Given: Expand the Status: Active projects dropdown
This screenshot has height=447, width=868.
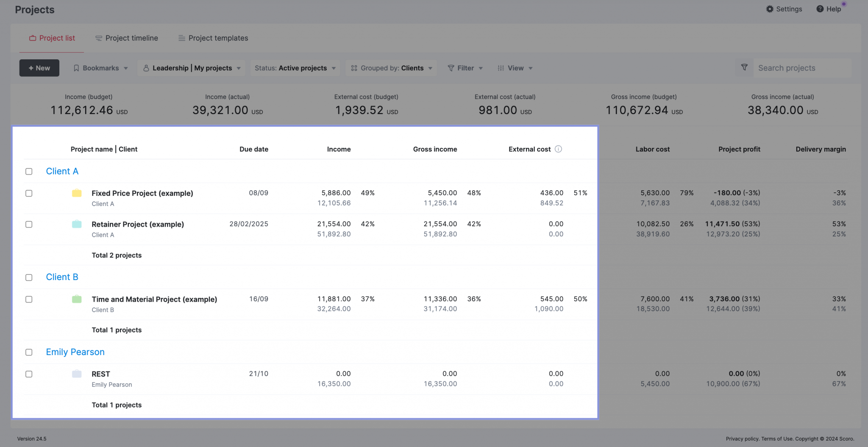Looking at the screenshot, I should [295, 68].
